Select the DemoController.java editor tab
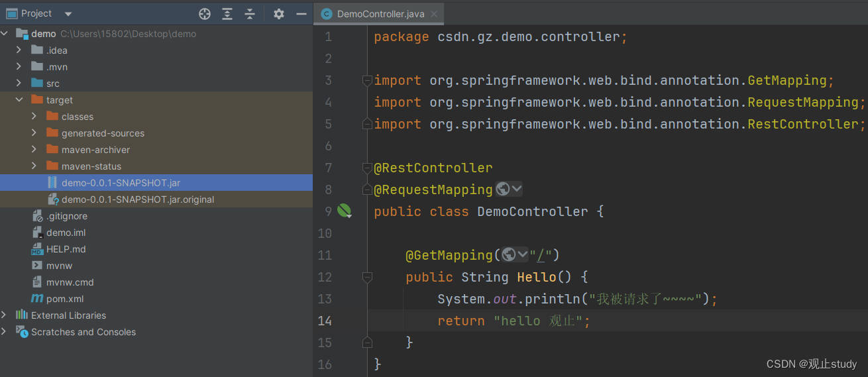The image size is (868, 377). coord(379,14)
